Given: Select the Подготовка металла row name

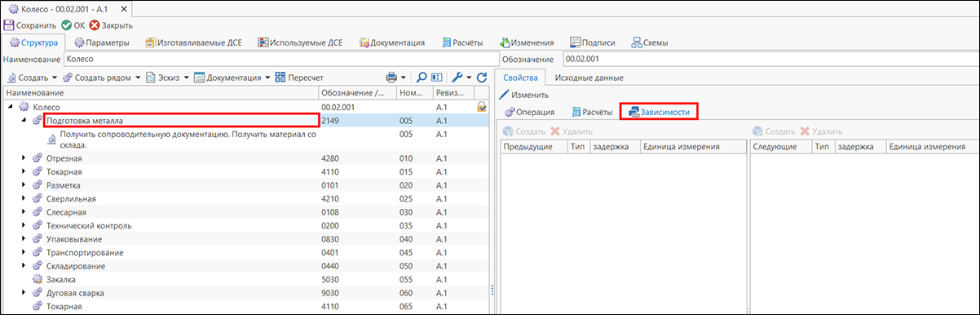Looking at the screenshot, I should click(x=182, y=120).
